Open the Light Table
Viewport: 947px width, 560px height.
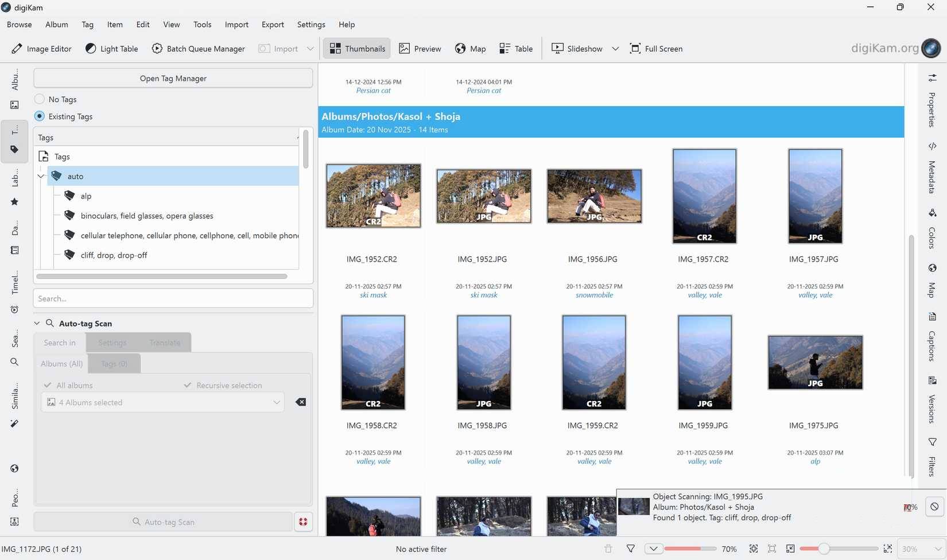click(111, 49)
